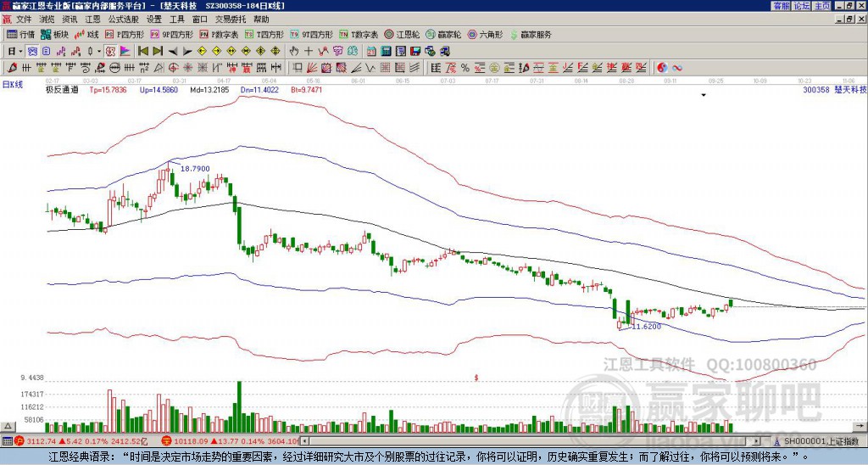This screenshot has height=465, width=868.
Task: Click the Up=14.5860 indicator value
Action: click(159, 89)
